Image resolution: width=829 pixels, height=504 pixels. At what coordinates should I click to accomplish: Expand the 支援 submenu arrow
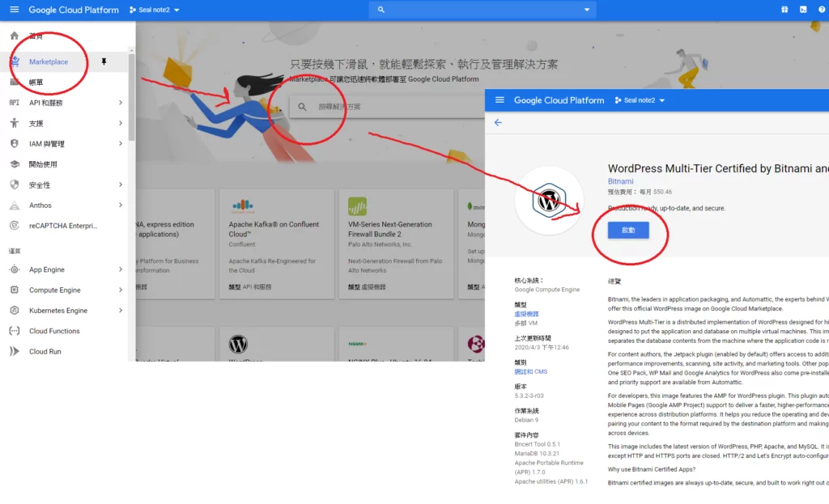[x=121, y=123]
